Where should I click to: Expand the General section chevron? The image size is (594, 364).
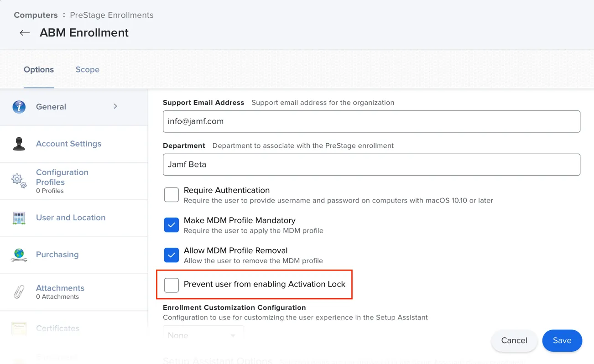tap(115, 105)
